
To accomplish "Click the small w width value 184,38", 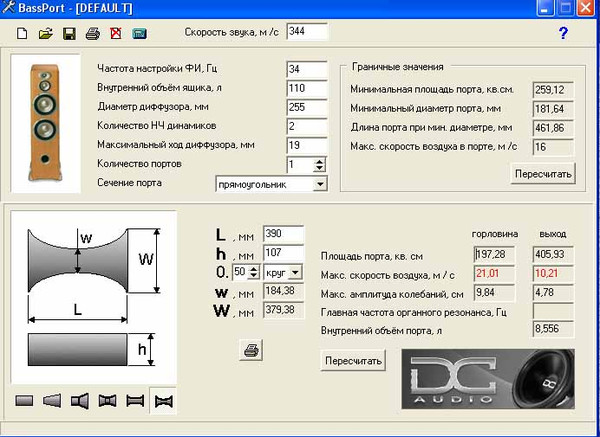I will (284, 291).
